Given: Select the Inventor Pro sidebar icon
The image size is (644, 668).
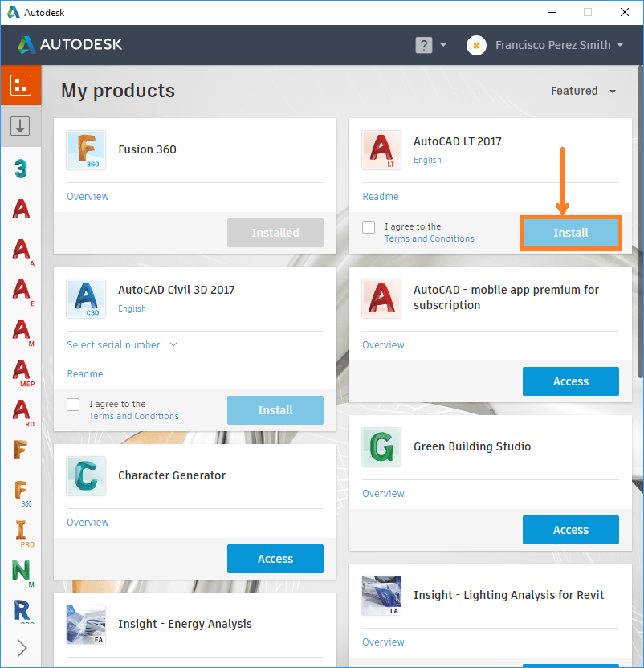Looking at the screenshot, I should tap(24, 532).
